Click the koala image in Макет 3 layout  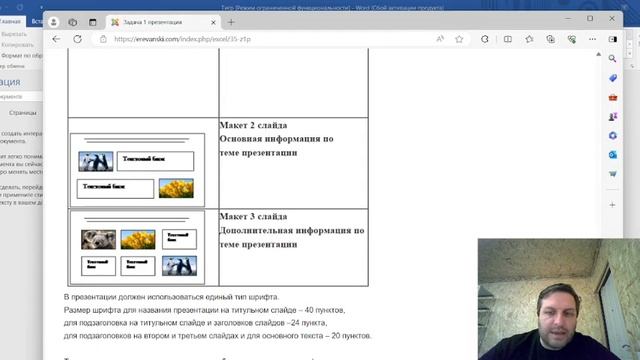(98, 239)
